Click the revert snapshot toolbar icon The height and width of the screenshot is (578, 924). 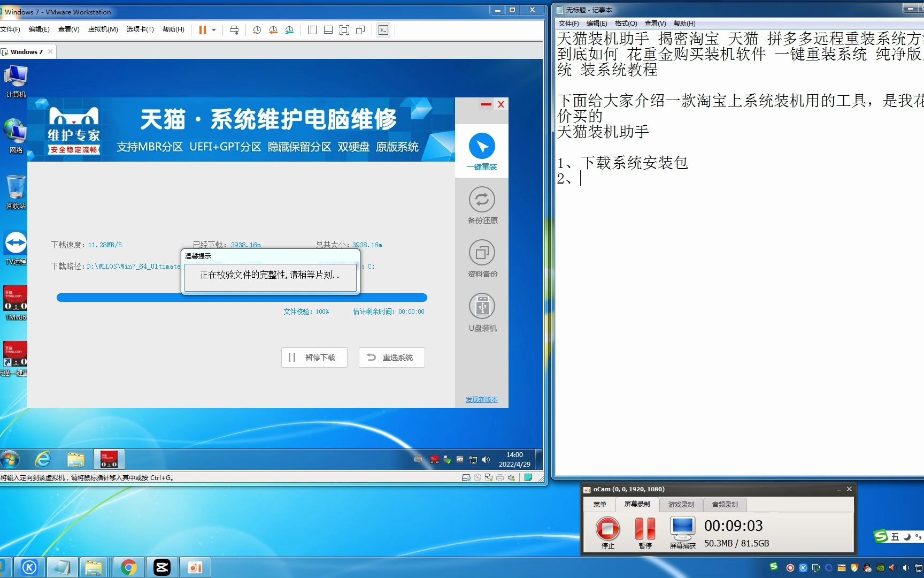click(x=273, y=30)
